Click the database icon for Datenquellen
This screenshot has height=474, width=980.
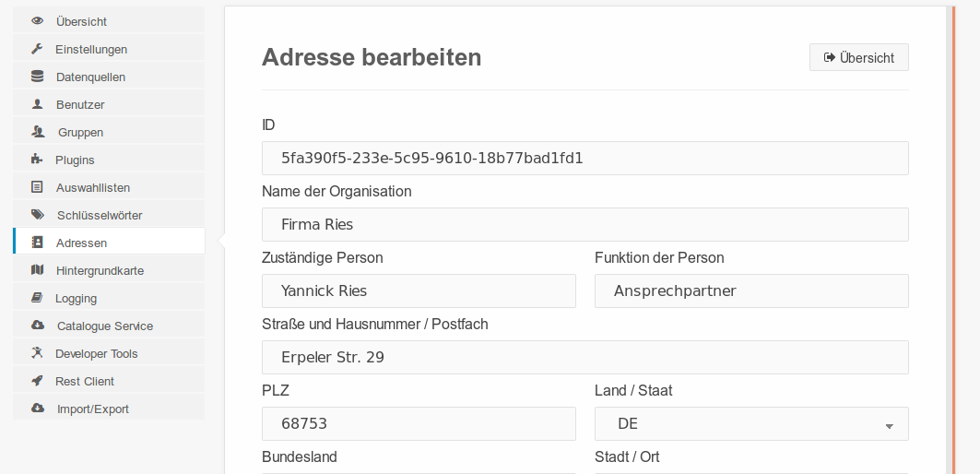(38, 77)
